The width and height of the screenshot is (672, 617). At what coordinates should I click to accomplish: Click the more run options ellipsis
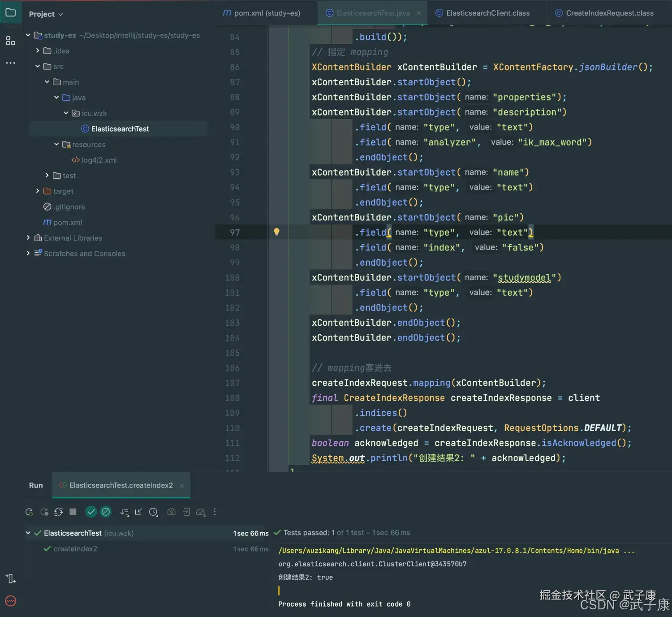click(215, 512)
